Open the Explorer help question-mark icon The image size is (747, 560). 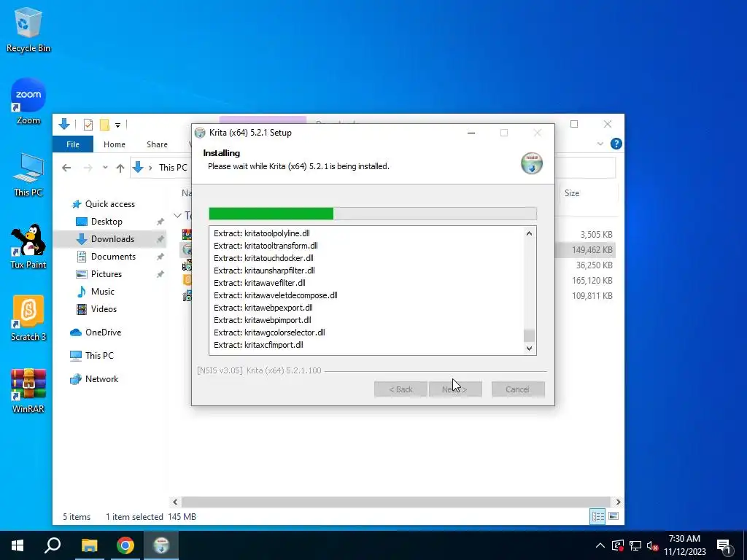coord(616,144)
